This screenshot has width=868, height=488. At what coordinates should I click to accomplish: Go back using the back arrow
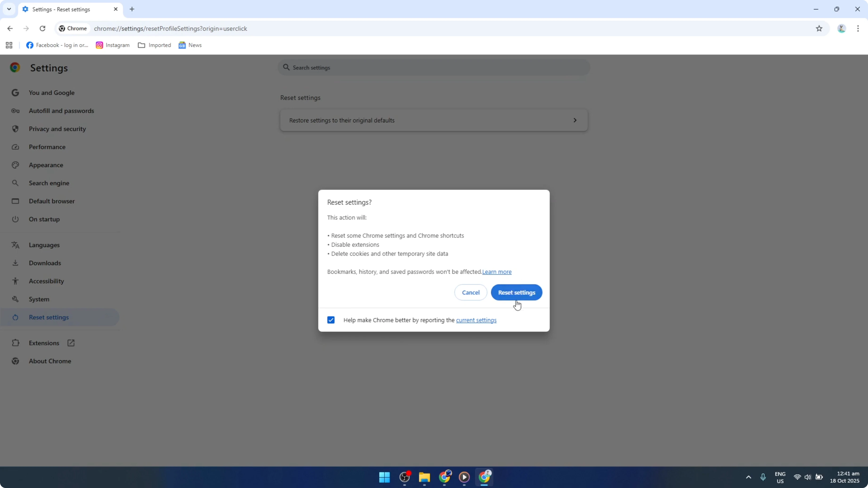point(10,28)
